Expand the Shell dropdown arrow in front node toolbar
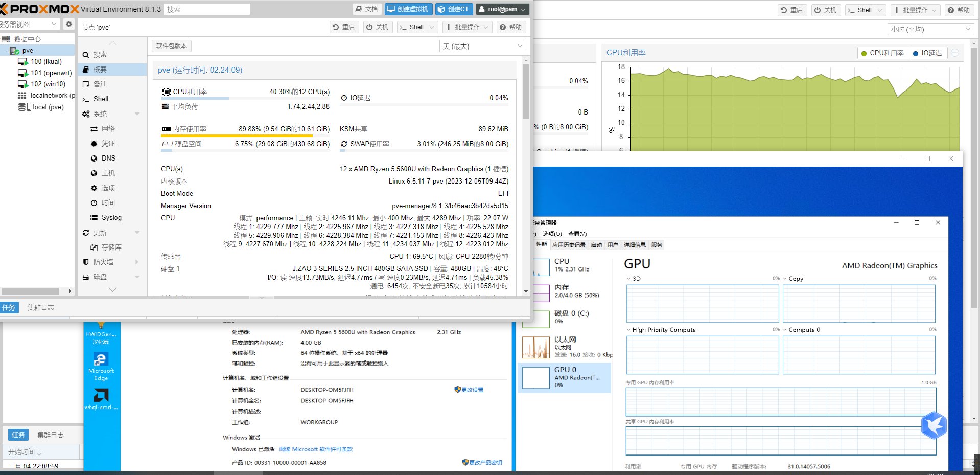980x475 pixels. coord(432,27)
